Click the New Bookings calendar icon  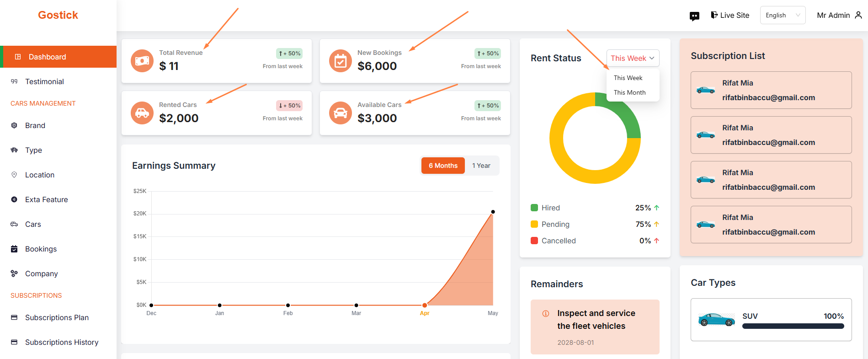(x=341, y=61)
